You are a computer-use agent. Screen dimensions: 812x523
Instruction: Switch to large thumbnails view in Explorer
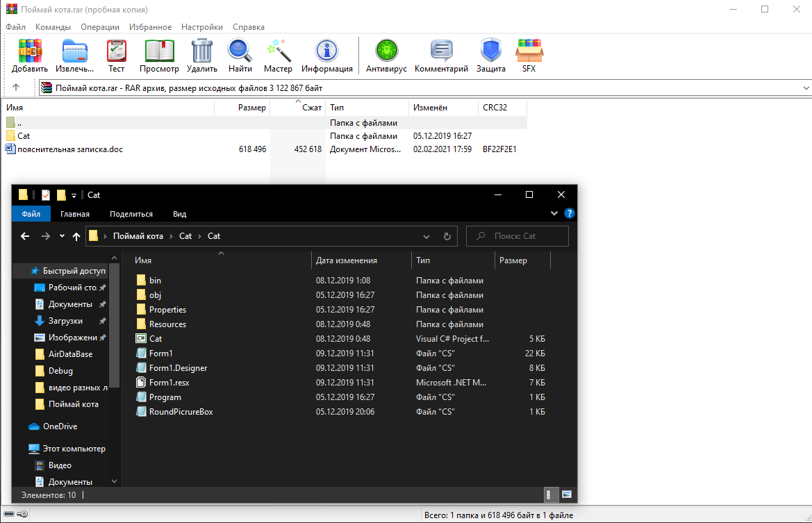pyautogui.click(x=567, y=495)
